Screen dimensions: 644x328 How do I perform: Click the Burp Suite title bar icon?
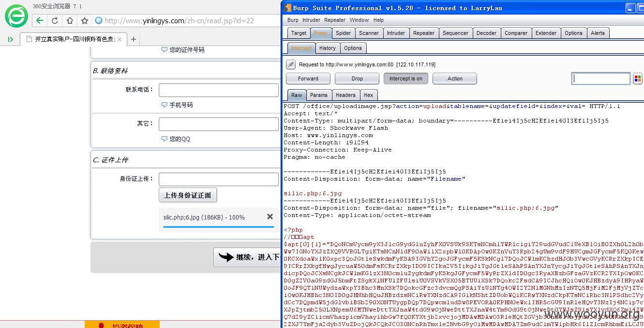click(288, 7)
